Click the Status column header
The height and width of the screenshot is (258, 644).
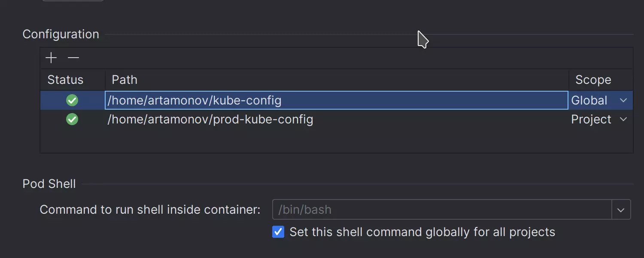(65, 80)
